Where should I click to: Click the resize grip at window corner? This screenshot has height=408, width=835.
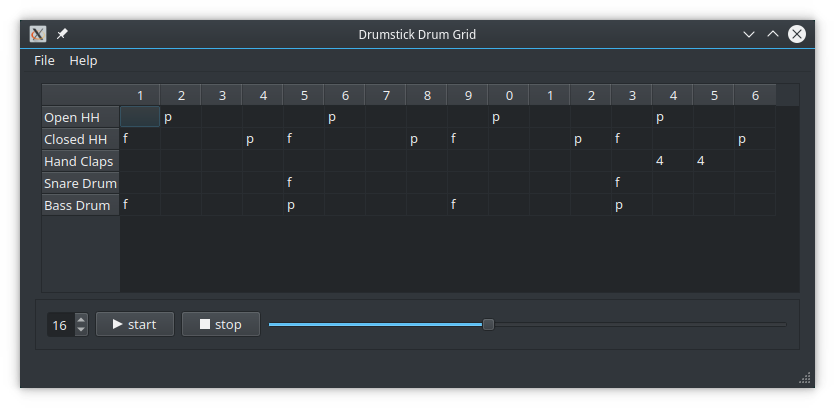pos(805,378)
